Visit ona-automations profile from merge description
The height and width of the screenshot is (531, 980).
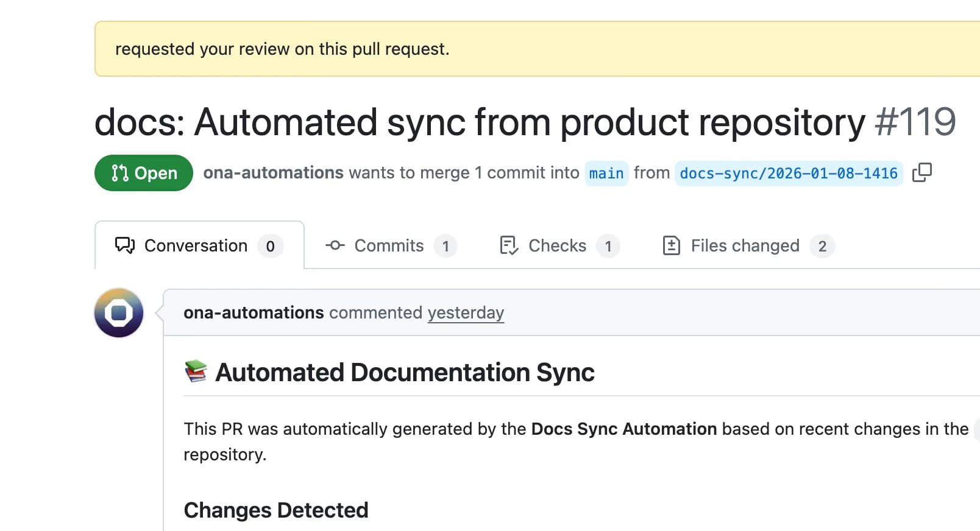[x=273, y=173]
